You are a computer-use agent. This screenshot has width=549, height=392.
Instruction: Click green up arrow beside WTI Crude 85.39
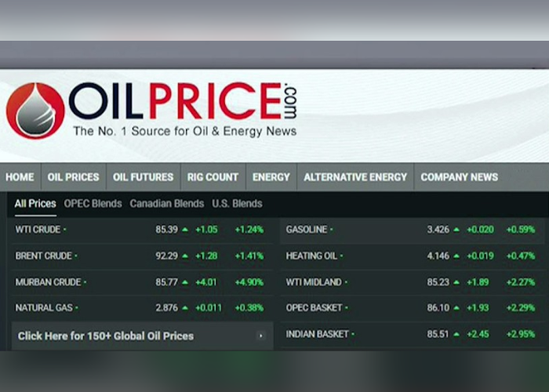pos(185,230)
